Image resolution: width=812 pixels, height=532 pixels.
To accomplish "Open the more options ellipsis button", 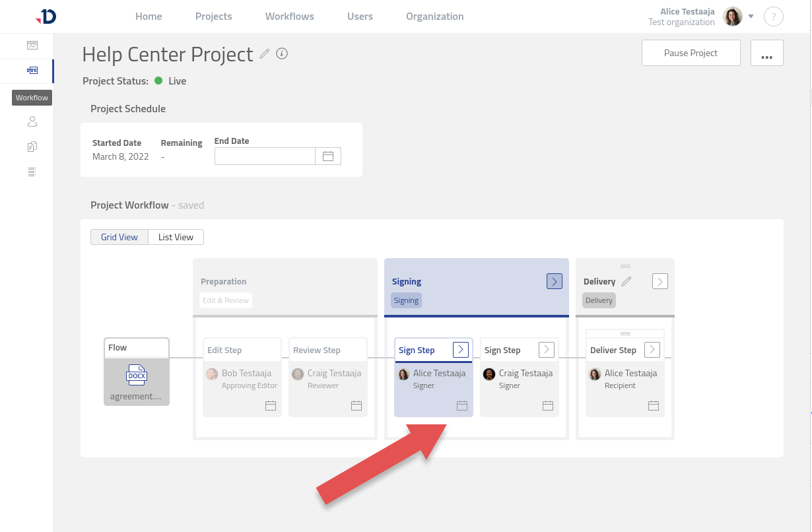I will [766, 53].
